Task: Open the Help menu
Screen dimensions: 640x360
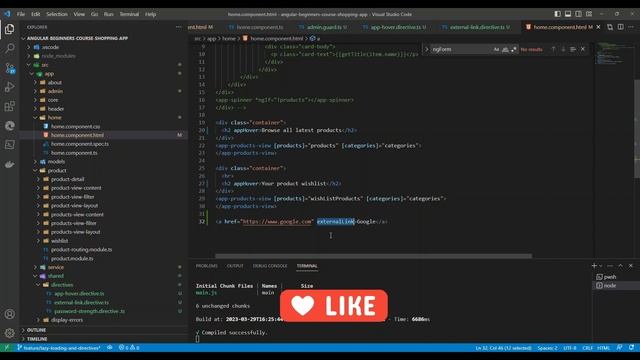Action: click(150, 14)
